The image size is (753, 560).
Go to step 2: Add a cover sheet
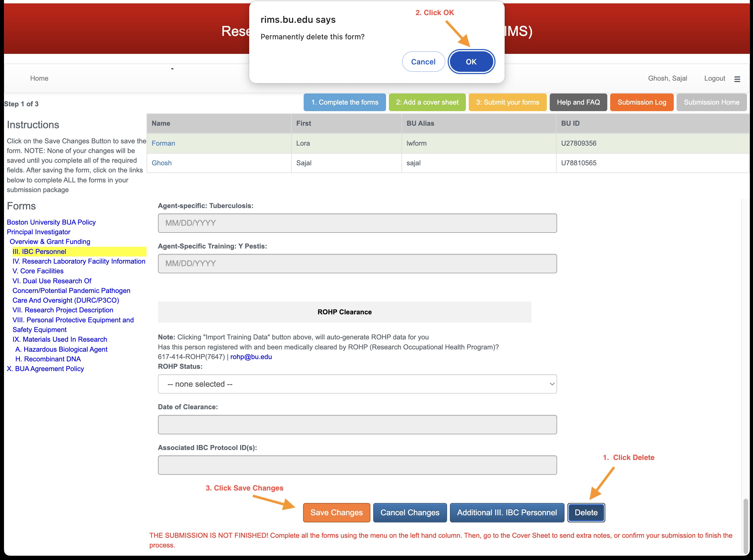[x=427, y=102]
